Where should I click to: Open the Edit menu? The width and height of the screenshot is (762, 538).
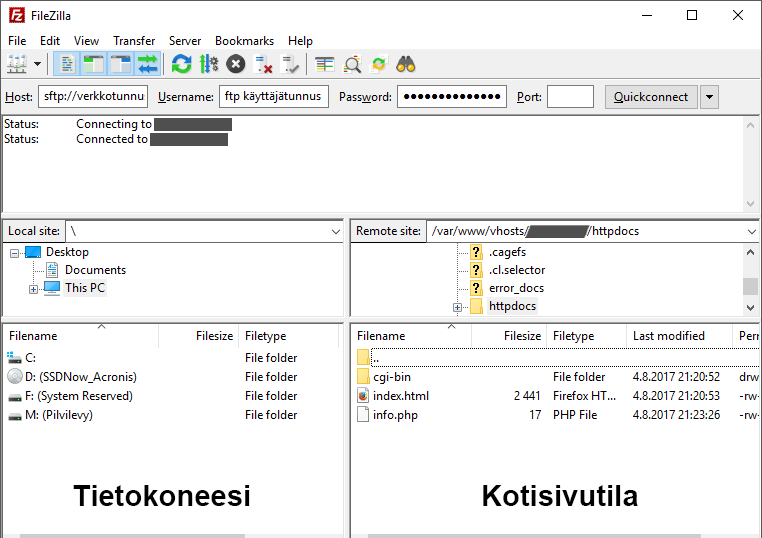pyautogui.click(x=50, y=41)
